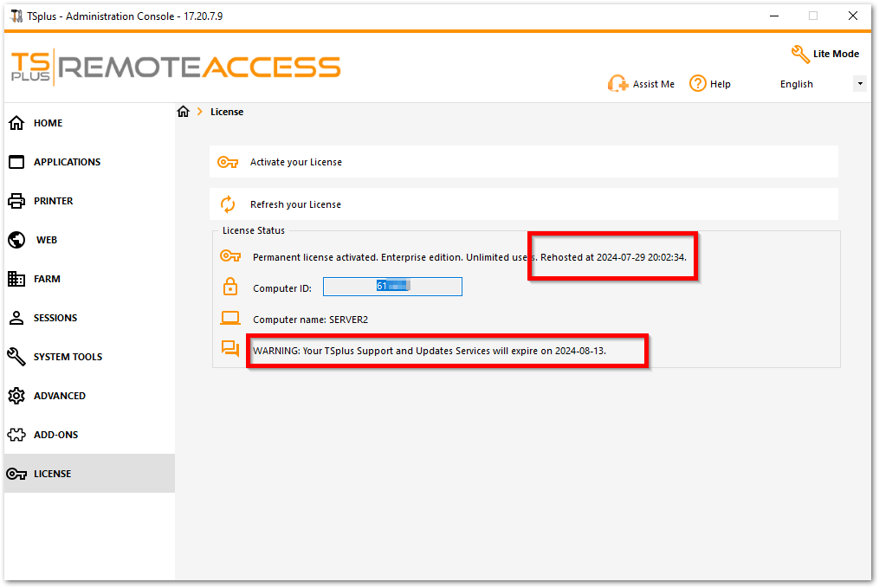Click the Sessions person icon

click(16, 318)
